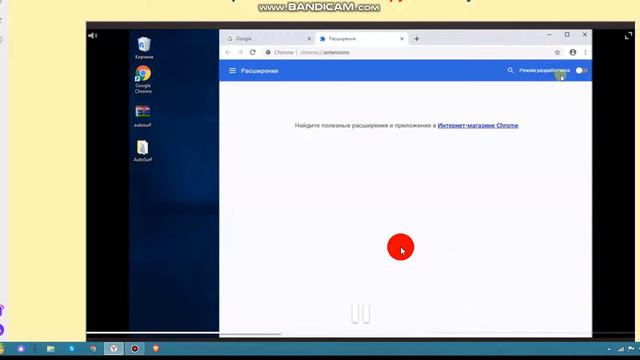The height and width of the screenshot is (360, 640).
Task: Launch Brave browser from the taskbar
Action: pyautogui.click(x=156, y=349)
